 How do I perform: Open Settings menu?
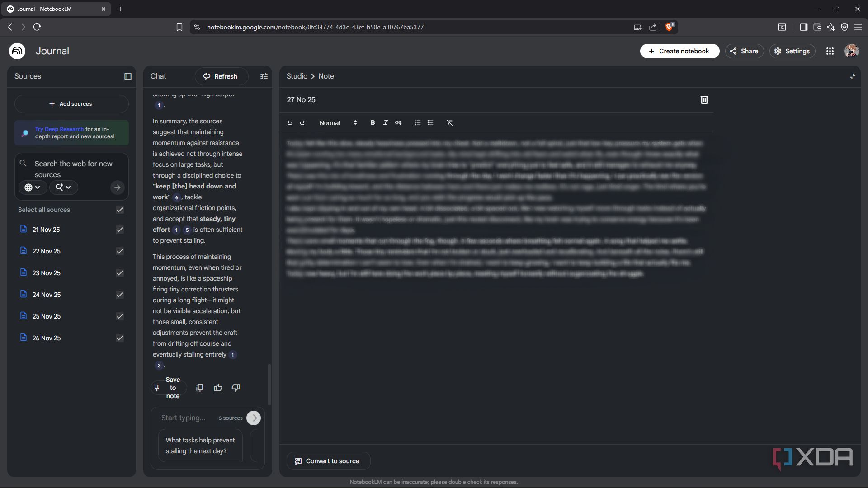coord(792,51)
